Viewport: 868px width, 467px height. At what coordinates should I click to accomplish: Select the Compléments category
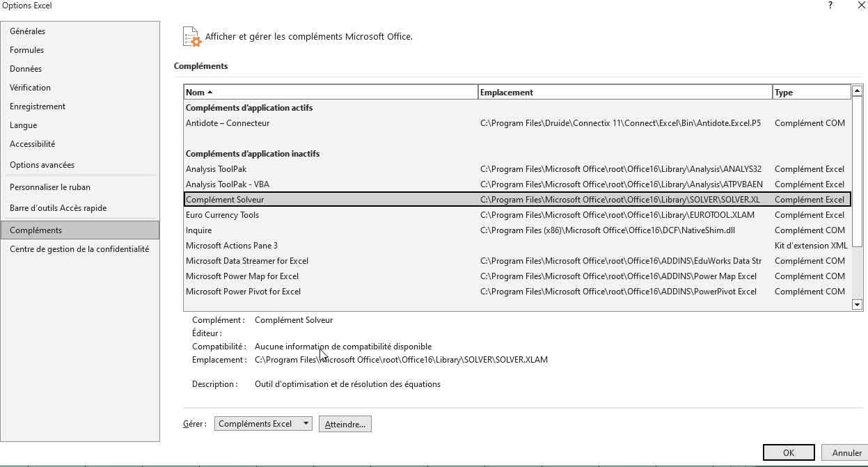(x=80, y=230)
